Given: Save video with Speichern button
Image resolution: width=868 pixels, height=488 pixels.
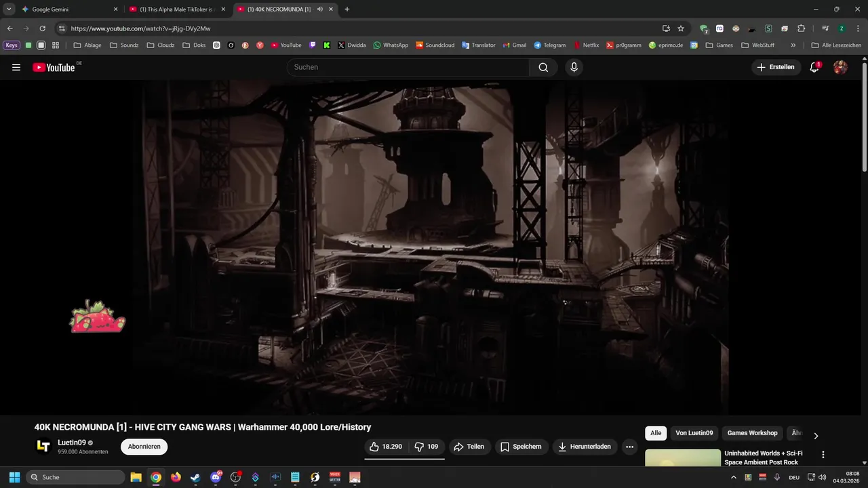Looking at the screenshot, I should (521, 447).
